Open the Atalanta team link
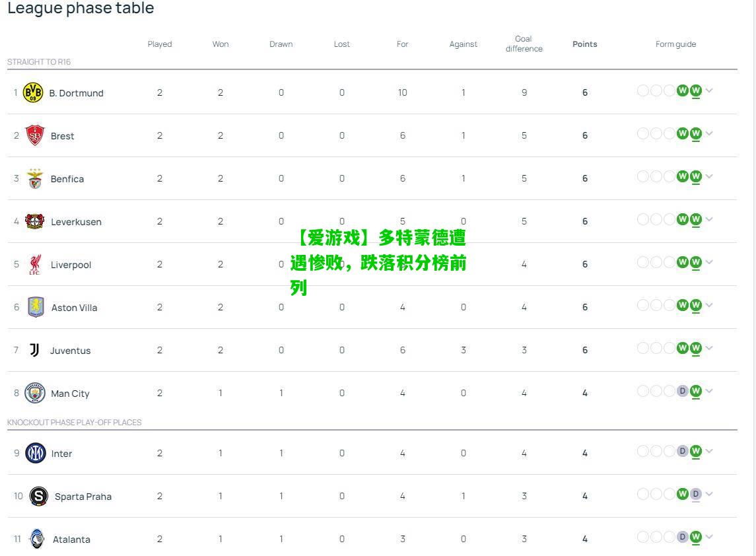 71,539
